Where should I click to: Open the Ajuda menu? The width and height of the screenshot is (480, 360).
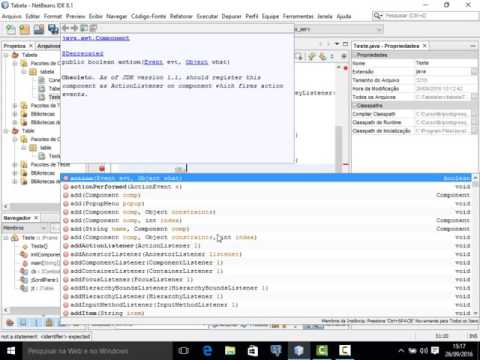click(x=344, y=16)
